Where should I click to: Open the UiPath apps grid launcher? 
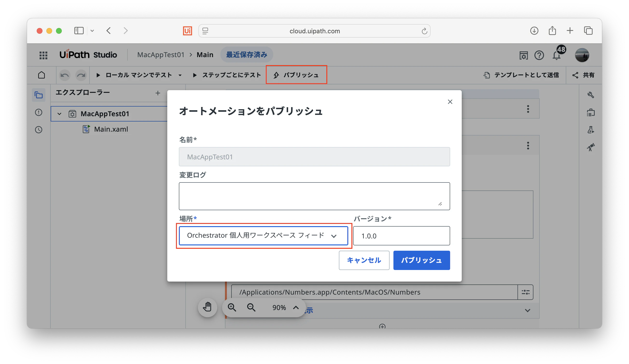[43, 55]
